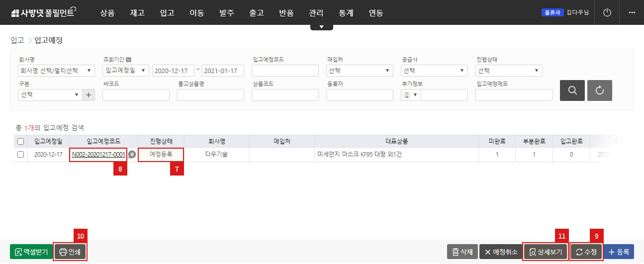The width and height of the screenshot is (644, 264).
Task: Open the 관리 menu
Action: tap(316, 13)
